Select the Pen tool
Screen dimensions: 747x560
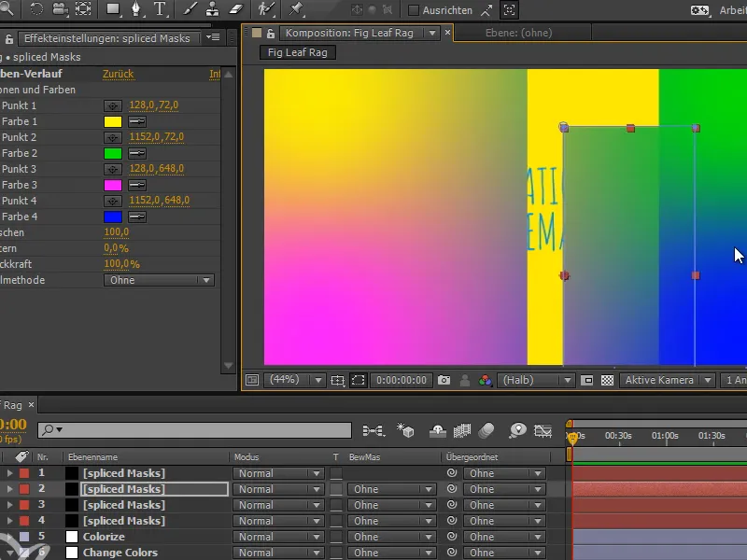click(x=136, y=8)
